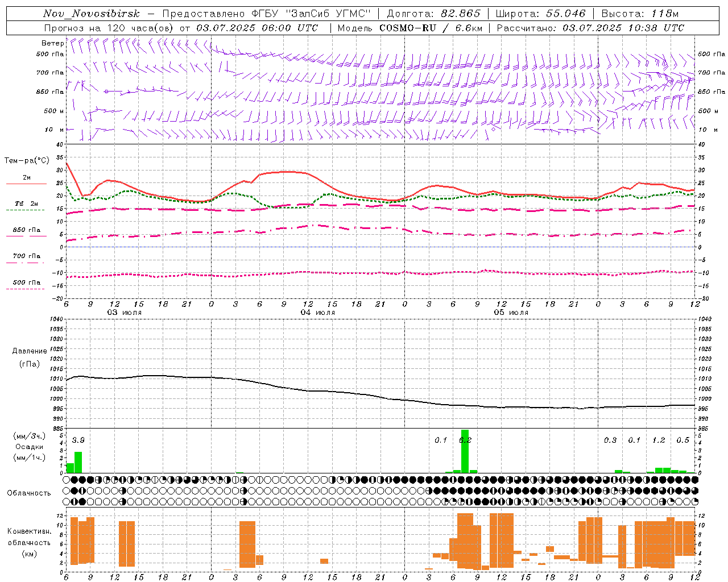Click the 700 гПа temperature legend label

(x=27, y=256)
